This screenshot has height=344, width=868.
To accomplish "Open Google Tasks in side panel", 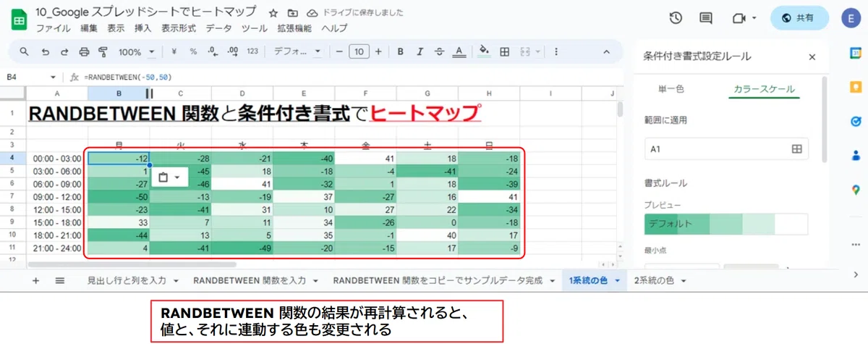I will (x=856, y=121).
